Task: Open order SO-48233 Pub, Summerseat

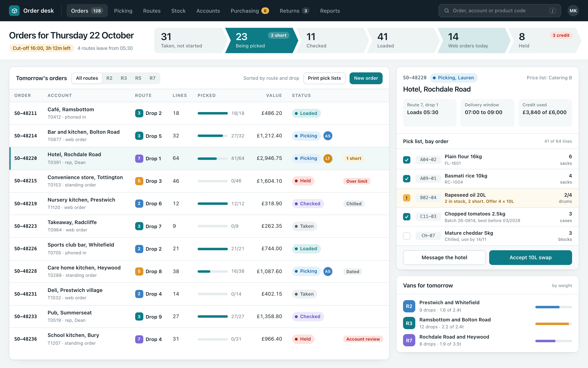Action: [199, 316]
